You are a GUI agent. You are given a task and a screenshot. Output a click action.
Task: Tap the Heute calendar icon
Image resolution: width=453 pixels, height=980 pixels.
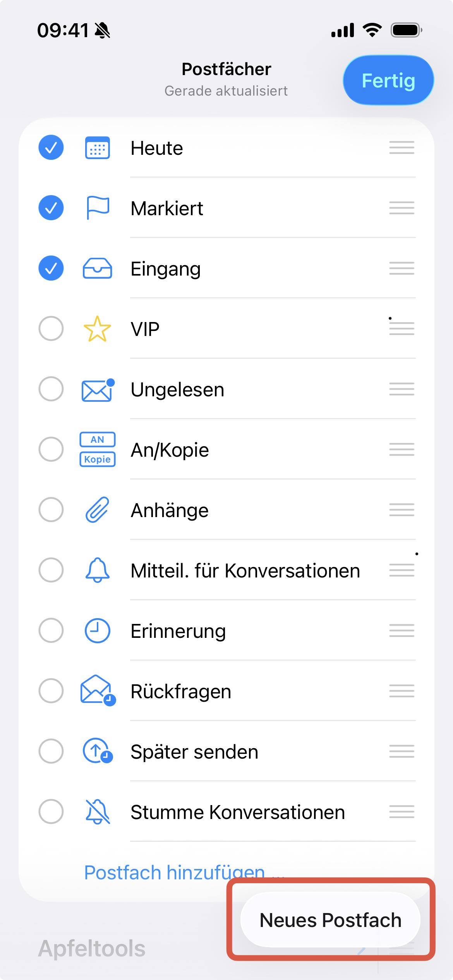tap(97, 148)
